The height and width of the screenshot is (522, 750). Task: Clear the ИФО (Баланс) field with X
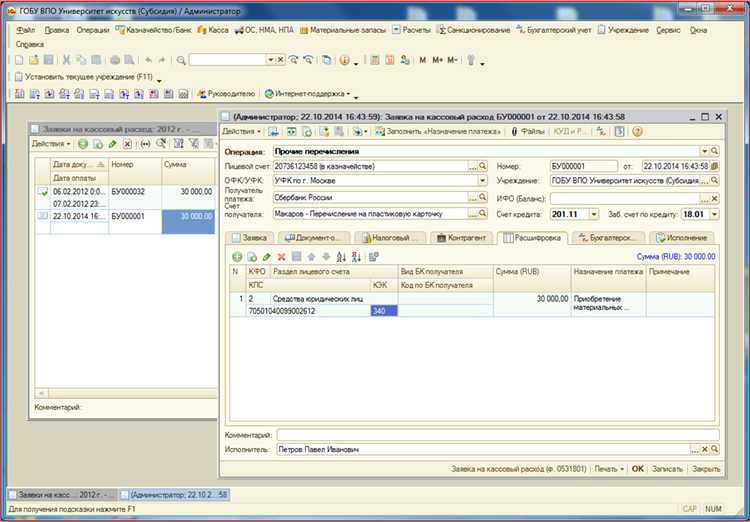click(714, 198)
